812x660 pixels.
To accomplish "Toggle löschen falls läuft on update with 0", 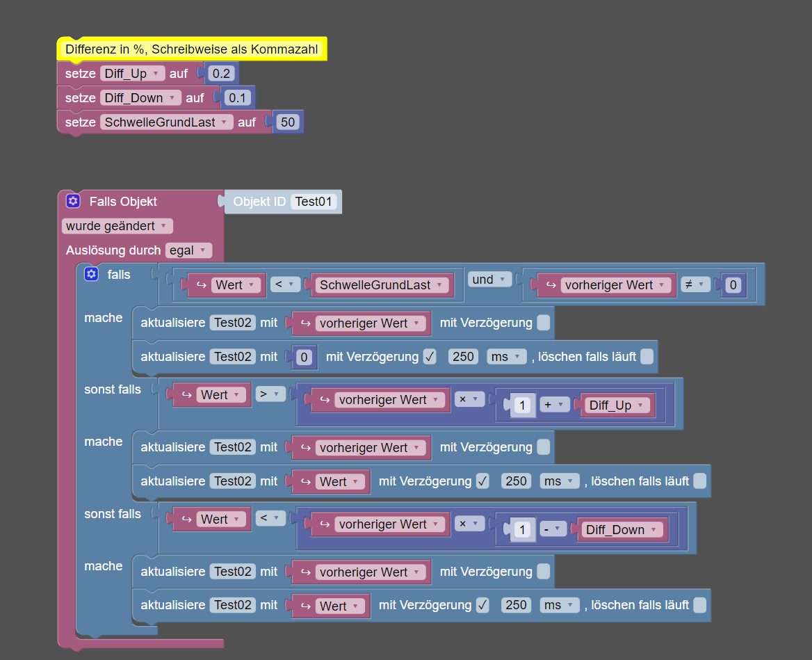I will coord(647,356).
